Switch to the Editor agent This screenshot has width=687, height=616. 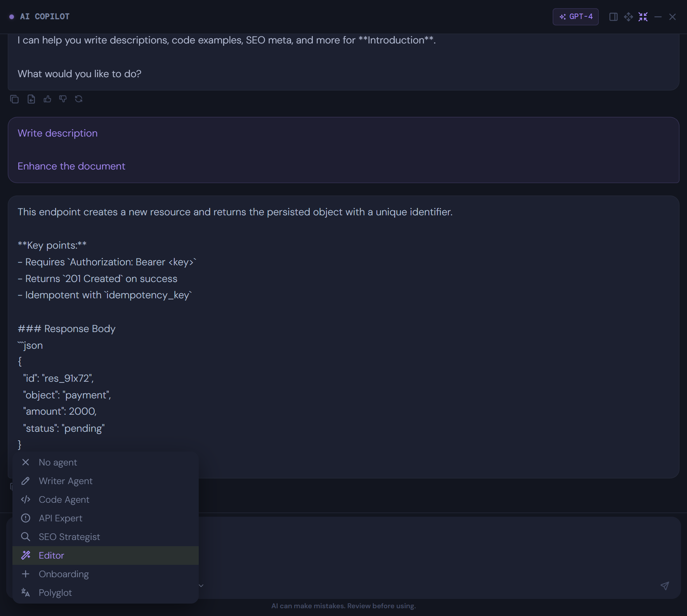[x=51, y=555]
